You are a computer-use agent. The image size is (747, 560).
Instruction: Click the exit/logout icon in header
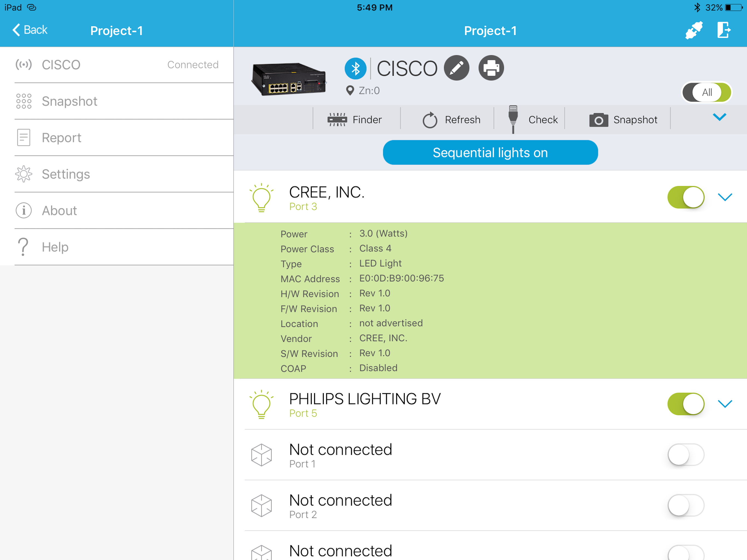(723, 30)
